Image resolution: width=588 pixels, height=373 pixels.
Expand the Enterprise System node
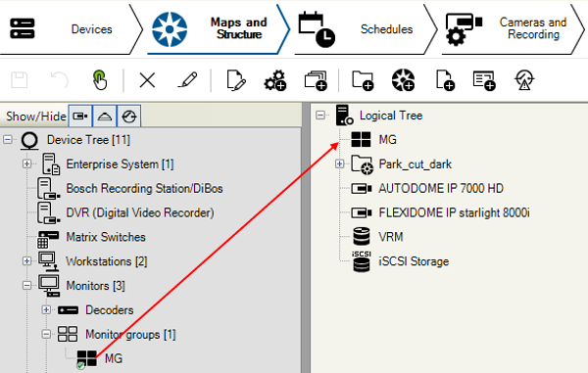26,164
